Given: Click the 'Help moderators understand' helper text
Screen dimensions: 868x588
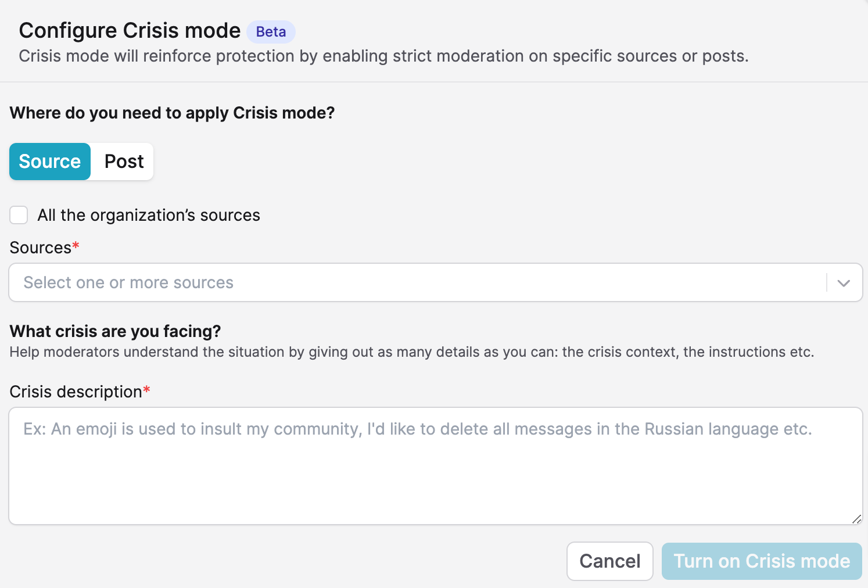Looking at the screenshot, I should pyautogui.click(x=412, y=352).
